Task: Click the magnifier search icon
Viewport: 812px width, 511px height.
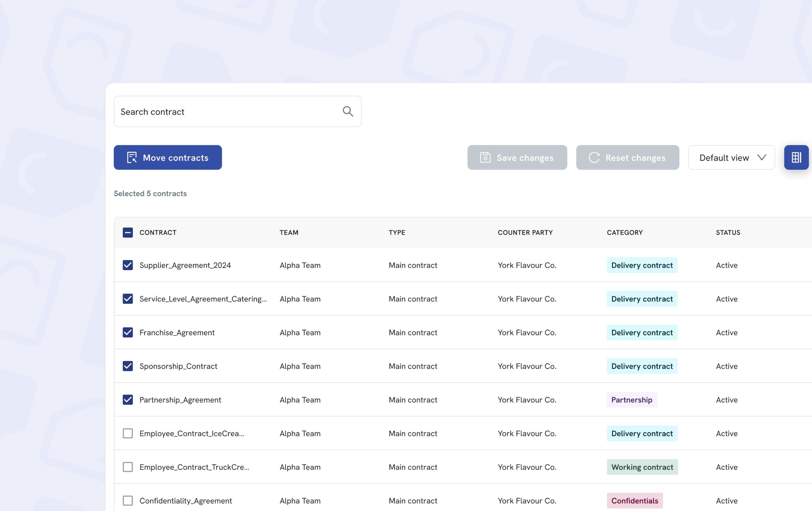Action: [x=348, y=111]
